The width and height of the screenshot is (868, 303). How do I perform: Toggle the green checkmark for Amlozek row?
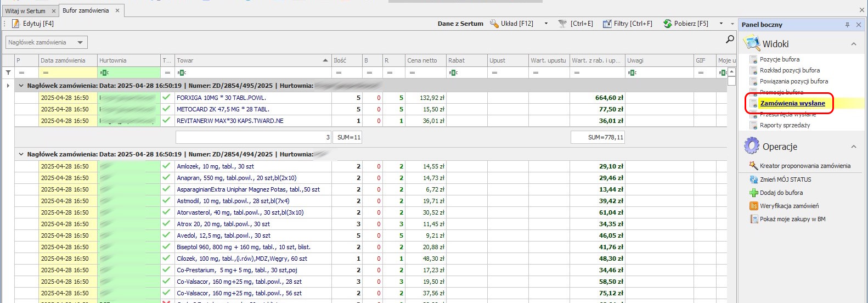coord(167,166)
